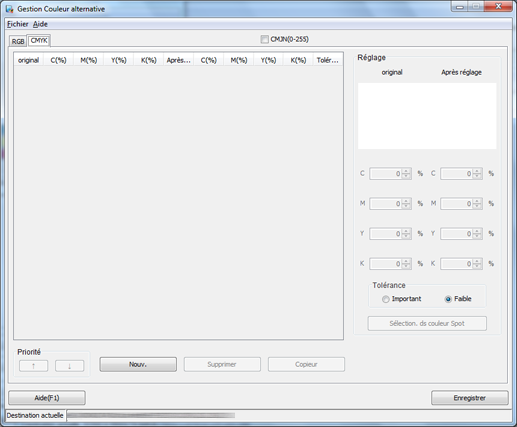The width and height of the screenshot is (517, 427).
Task: Move priority up with the up arrow
Action: (34, 366)
